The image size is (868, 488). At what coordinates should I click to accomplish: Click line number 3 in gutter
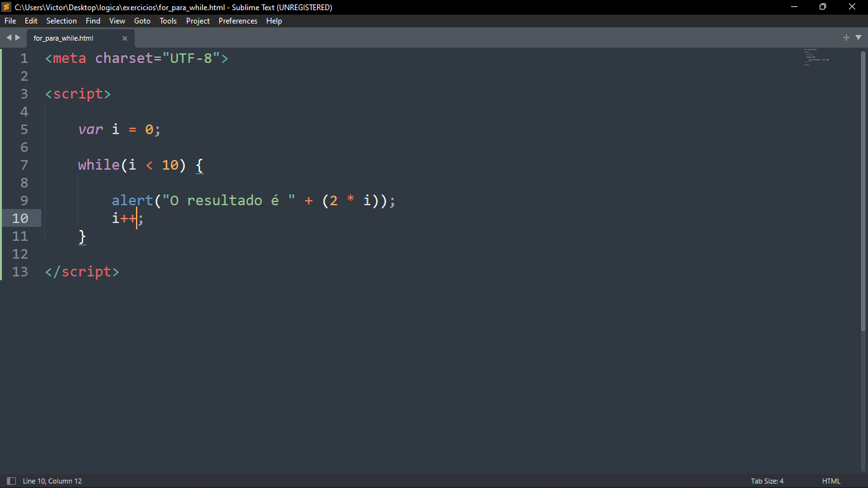[x=24, y=94]
